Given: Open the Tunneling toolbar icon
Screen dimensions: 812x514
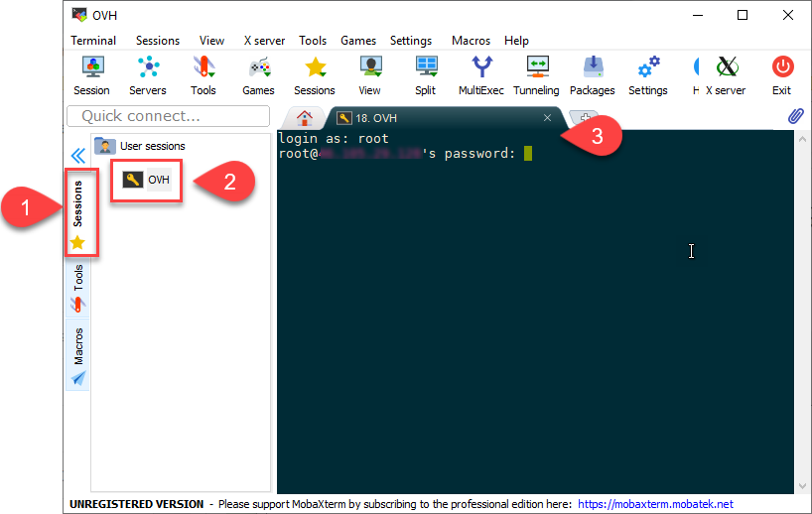Looking at the screenshot, I should point(536,75).
